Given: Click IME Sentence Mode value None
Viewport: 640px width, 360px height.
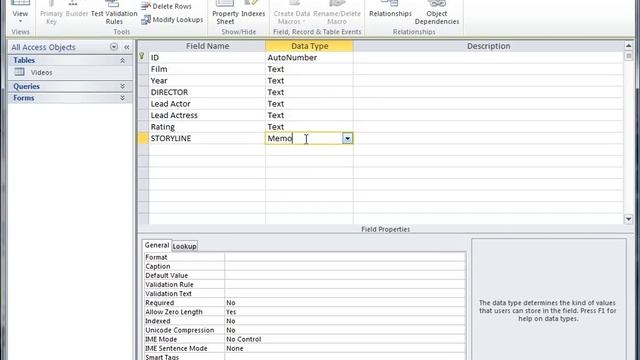Looking at the screenshot, I should tap(345, 349).
